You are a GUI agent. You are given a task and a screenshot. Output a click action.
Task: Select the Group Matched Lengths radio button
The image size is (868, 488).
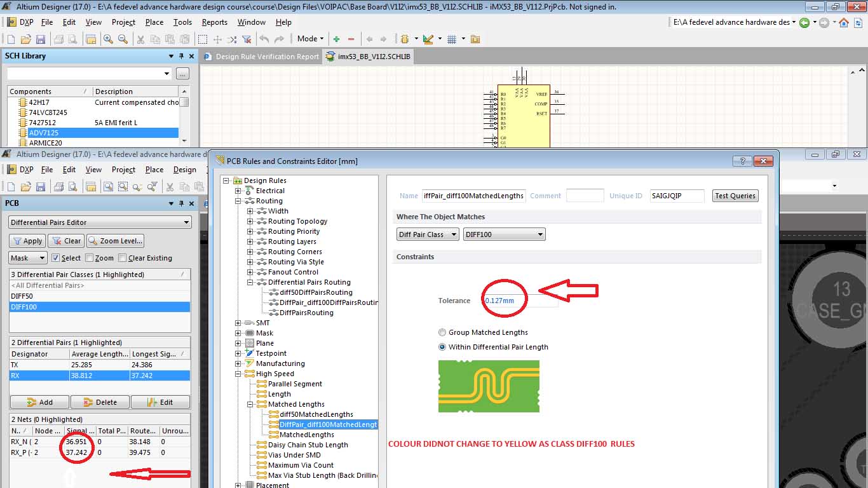tap(442, 332)
